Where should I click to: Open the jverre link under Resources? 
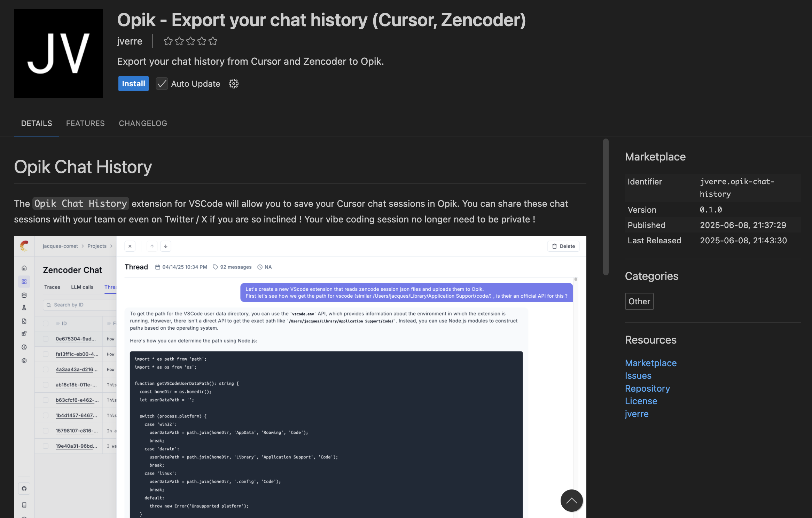tap(637, 414)
